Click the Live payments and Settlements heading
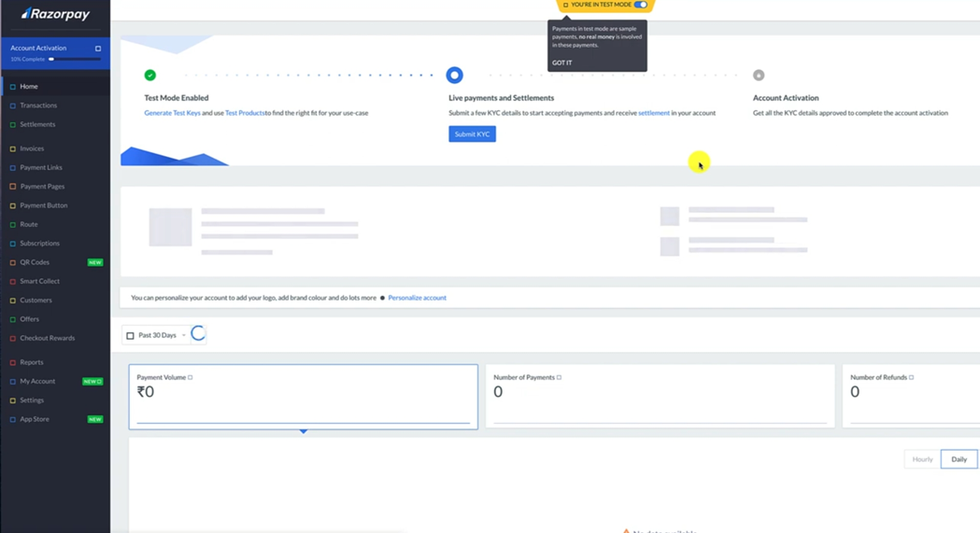This screenshot has width=980, height=533. tap(502, 98)
